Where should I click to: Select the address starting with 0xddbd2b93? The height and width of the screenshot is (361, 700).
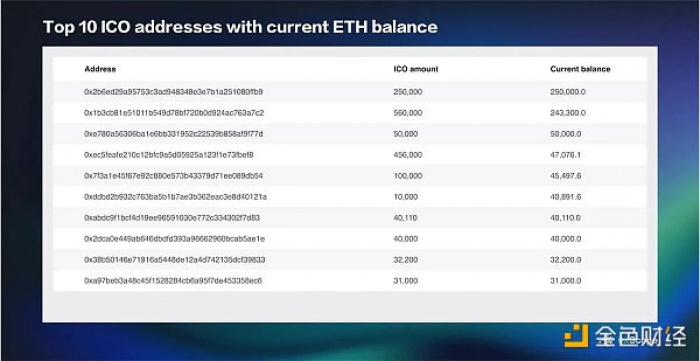175,197
